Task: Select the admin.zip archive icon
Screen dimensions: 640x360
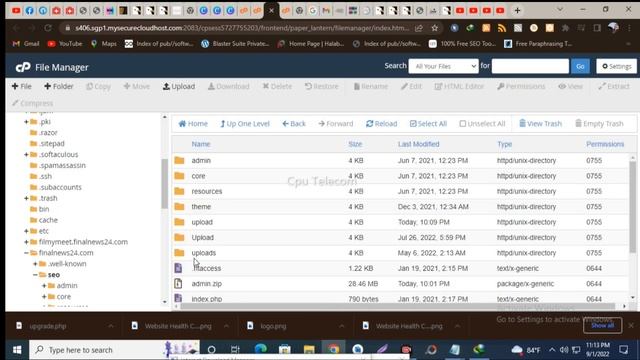Action: [178, 283]
